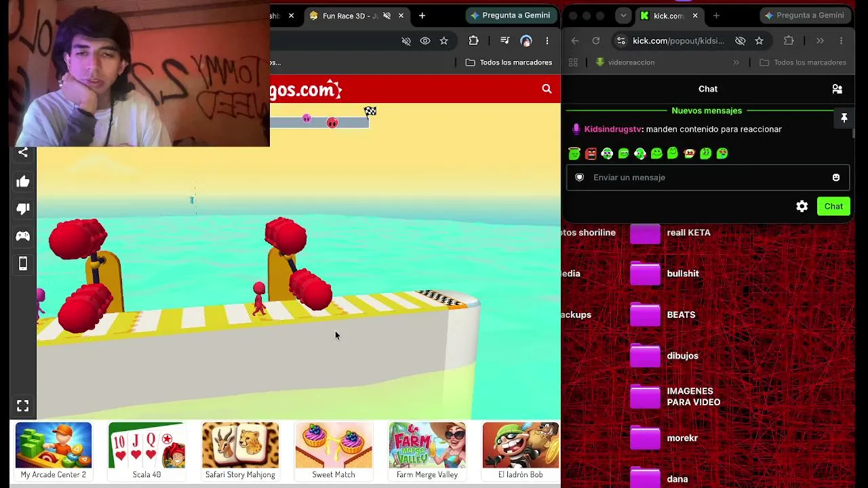Expand hidden toolbar items chevron in kick window

pyautogui.click(x=820, y=41)
